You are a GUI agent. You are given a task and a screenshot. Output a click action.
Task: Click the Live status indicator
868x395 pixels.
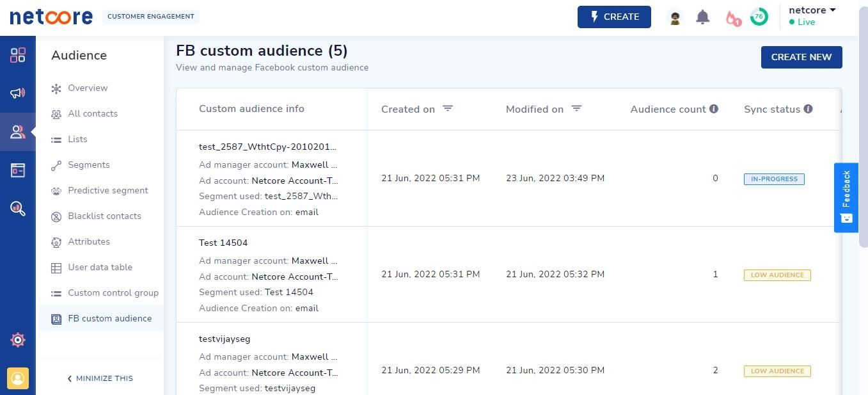(802, 22)
